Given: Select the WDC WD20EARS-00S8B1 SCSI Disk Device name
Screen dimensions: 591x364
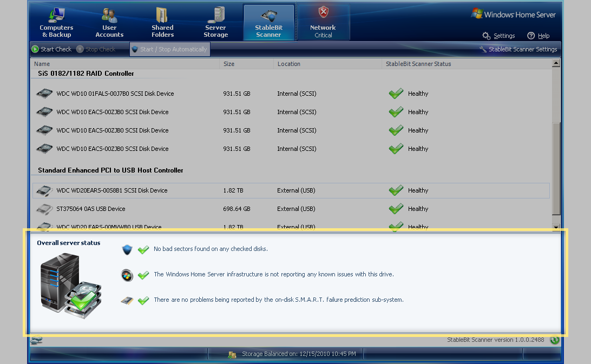Looking at the screenshot, I should 112,191.
